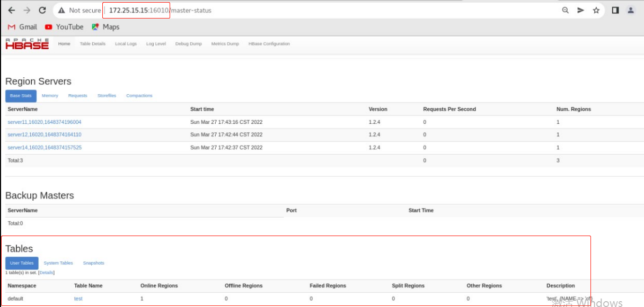Click the Namespace column header
644x307 pixels.
coord(21,286)
